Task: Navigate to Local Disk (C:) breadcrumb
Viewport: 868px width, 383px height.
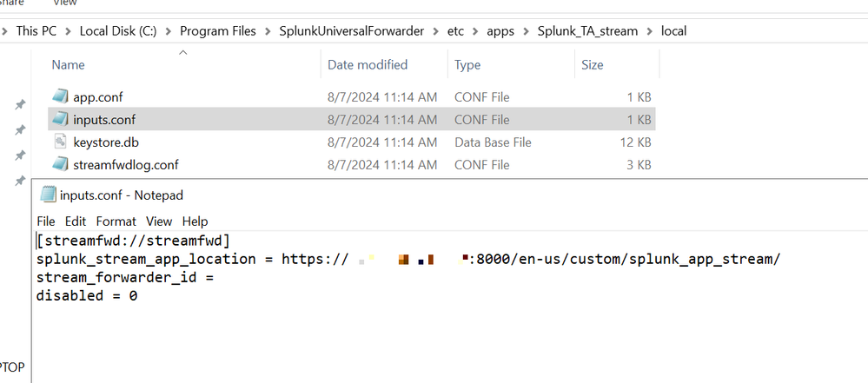Action: pyautogui.click(x=118, y=31)
